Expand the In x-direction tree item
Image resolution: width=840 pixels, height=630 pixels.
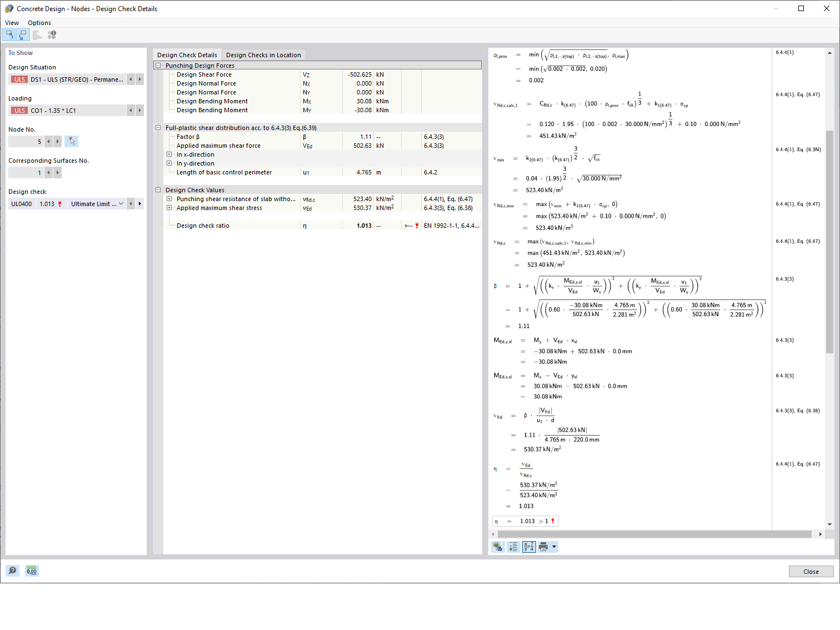pos(169,154)
